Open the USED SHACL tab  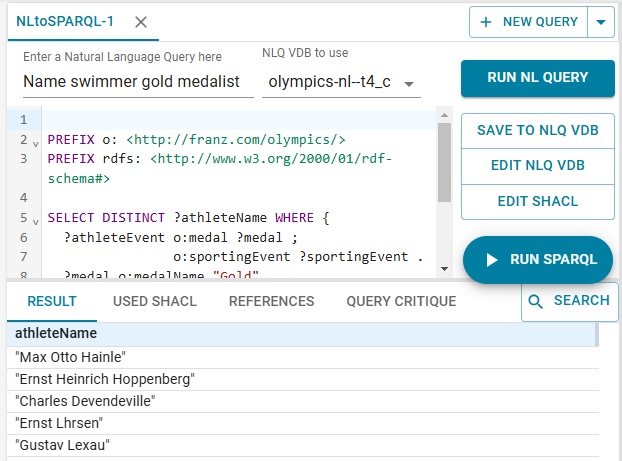(x=155, y=302)
